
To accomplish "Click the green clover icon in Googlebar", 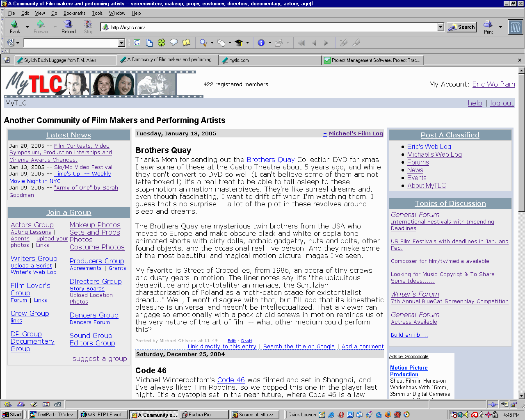I will pyautogui.click(x=162, y=43).
